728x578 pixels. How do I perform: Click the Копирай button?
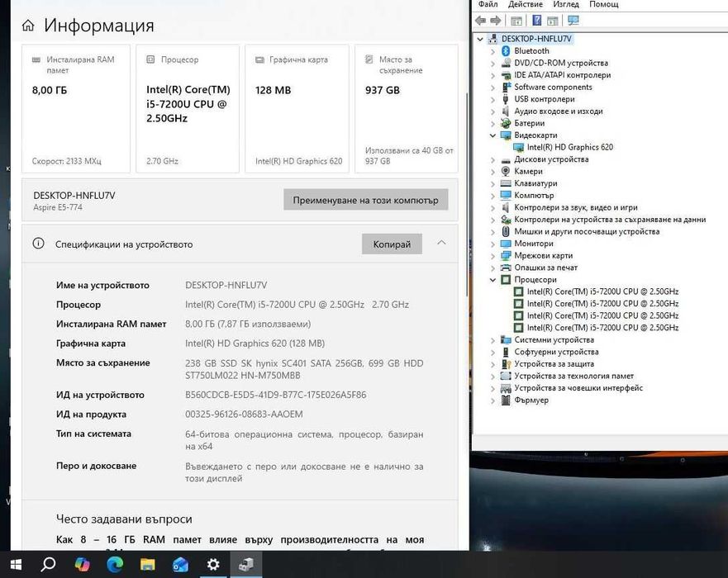(x=392, y=244)
